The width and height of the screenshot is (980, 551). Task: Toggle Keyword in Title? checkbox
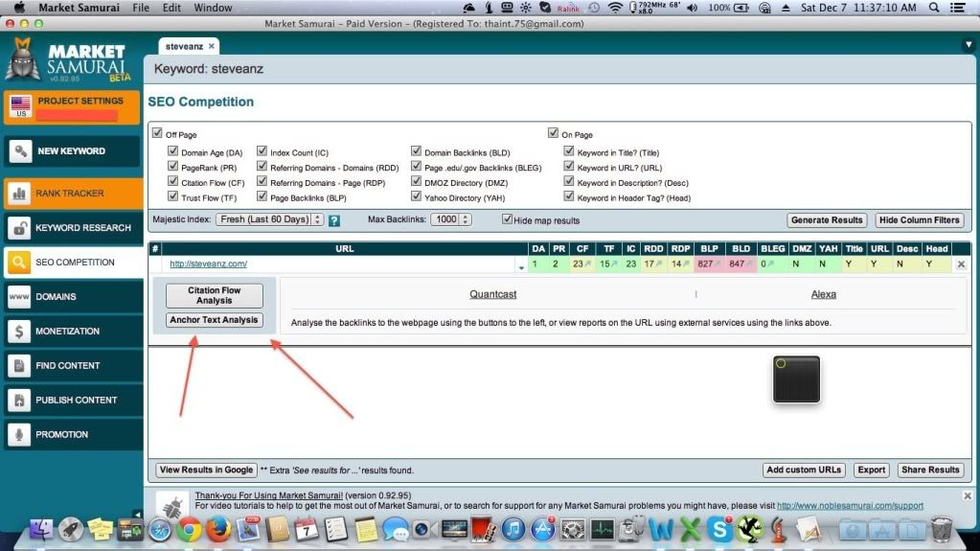(x=569, y=150)
